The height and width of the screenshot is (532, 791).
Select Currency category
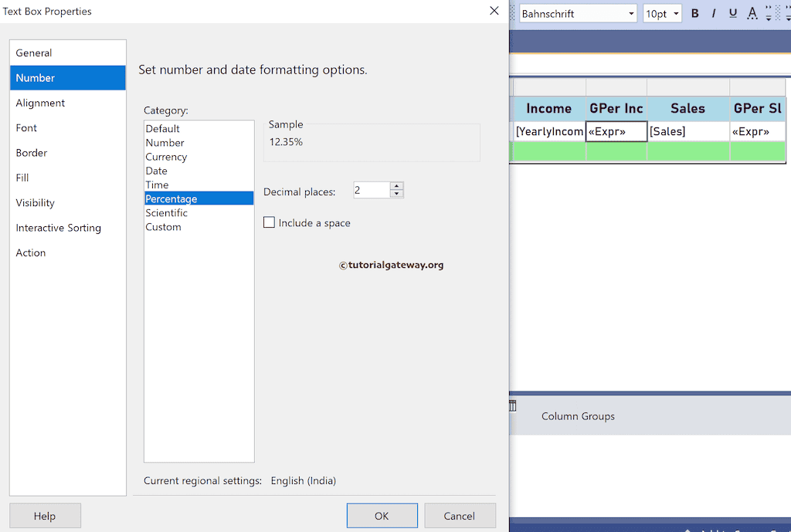[199, 157]
